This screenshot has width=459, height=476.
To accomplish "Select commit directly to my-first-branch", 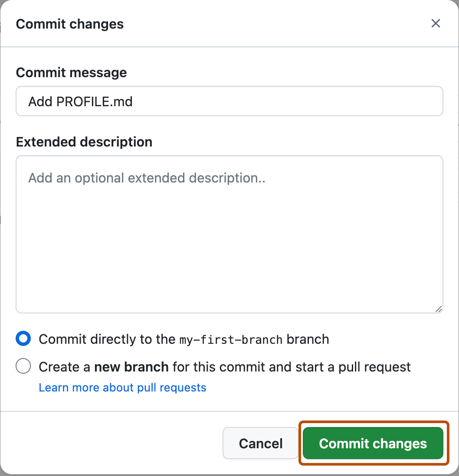I will pyautogui.click(x=23, y=338).
